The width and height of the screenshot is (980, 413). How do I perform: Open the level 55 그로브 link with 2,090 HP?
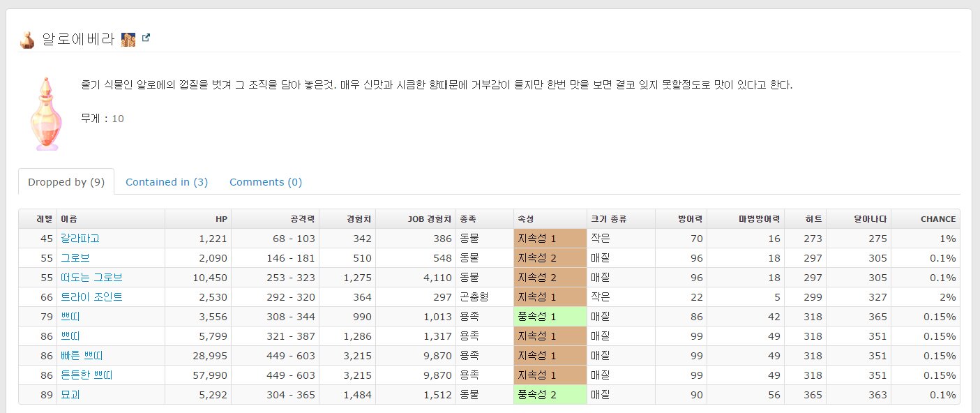[75, 258]
